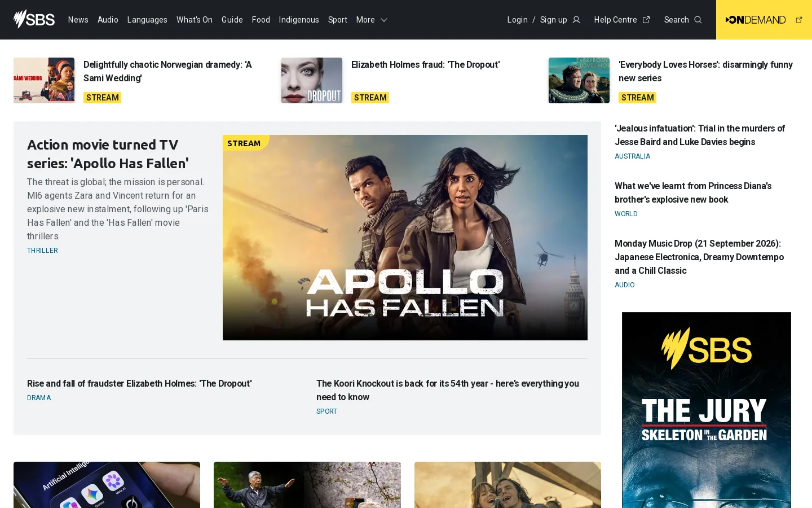Click the DRAMA category tag
Image resolution: width=812 pixels, height=508 pixels.
coord(39,398)
